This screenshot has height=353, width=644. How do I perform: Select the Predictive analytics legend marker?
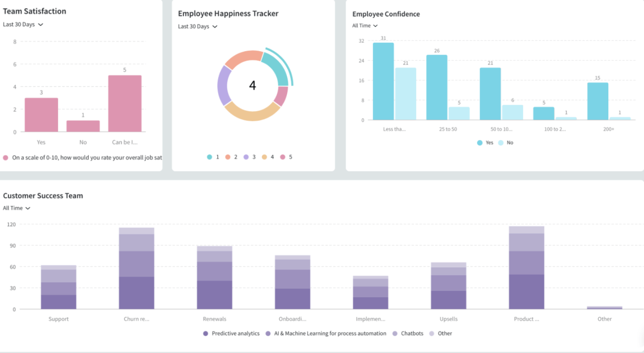coord(205,333)
